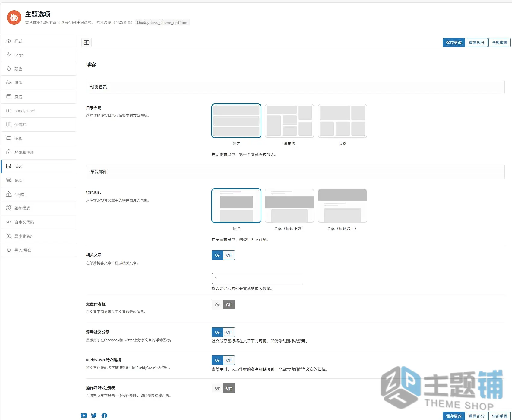Select the 瀑布流 directory layout
Viewport: 512px width, 420px height.
(x=289, y=121)
